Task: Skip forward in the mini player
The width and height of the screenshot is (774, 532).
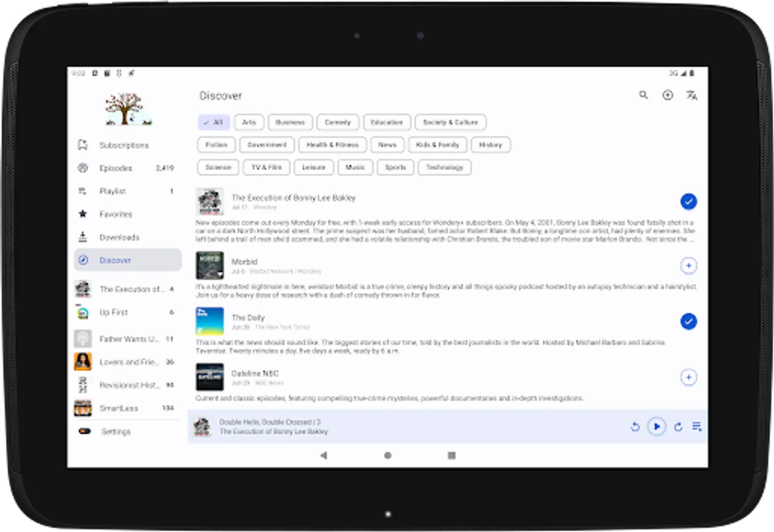Action: tap(678, 427)
